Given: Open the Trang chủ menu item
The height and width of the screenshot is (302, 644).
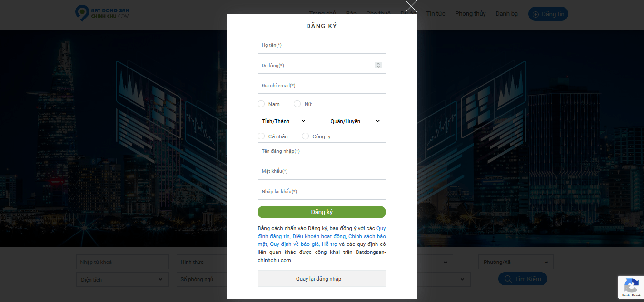Looking at the screenshot, I should [323, 14].
